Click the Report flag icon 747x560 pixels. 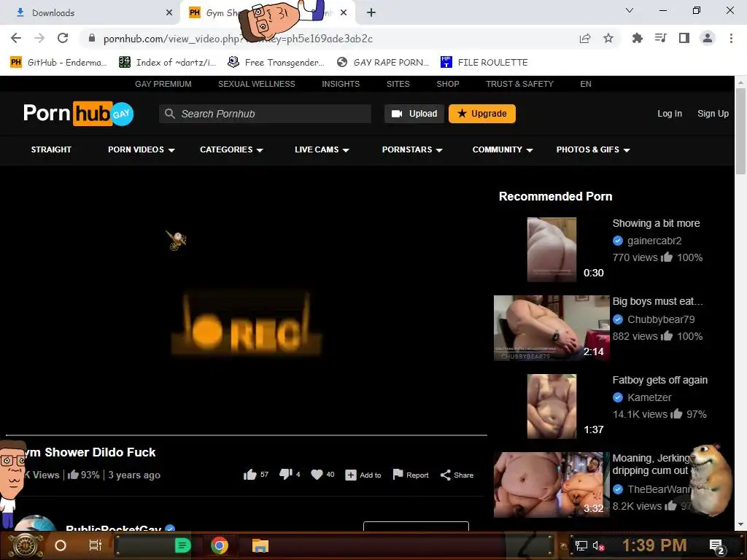click(x=398, y=474)
